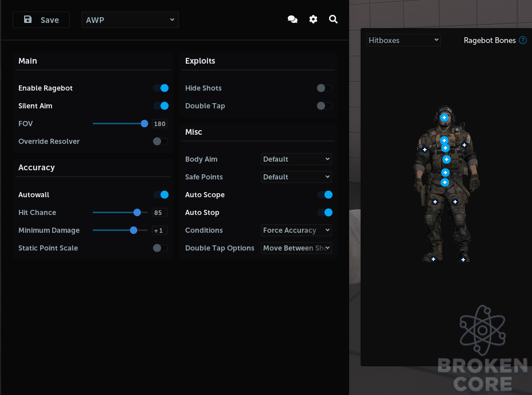Toggle the thigh hitbox marker on the viewer's right
This screenshot has height=395, width=532.
[455, 202]
